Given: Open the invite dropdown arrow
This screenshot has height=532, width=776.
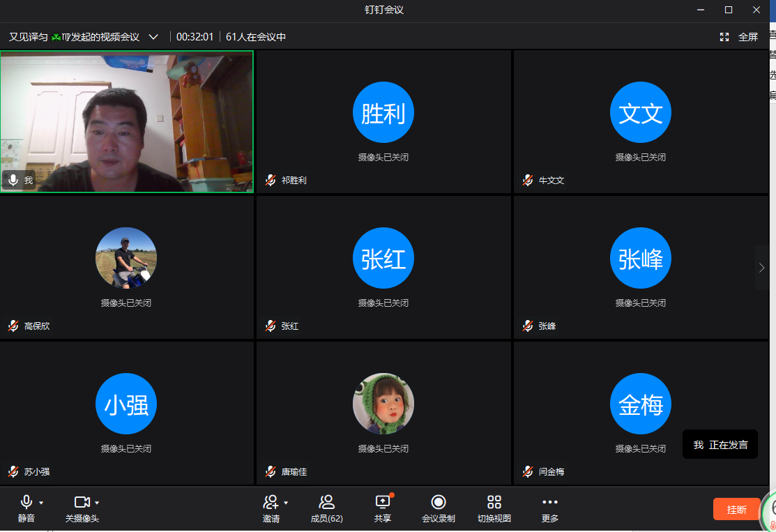Looking at the screenshot, I should [286, 503].
